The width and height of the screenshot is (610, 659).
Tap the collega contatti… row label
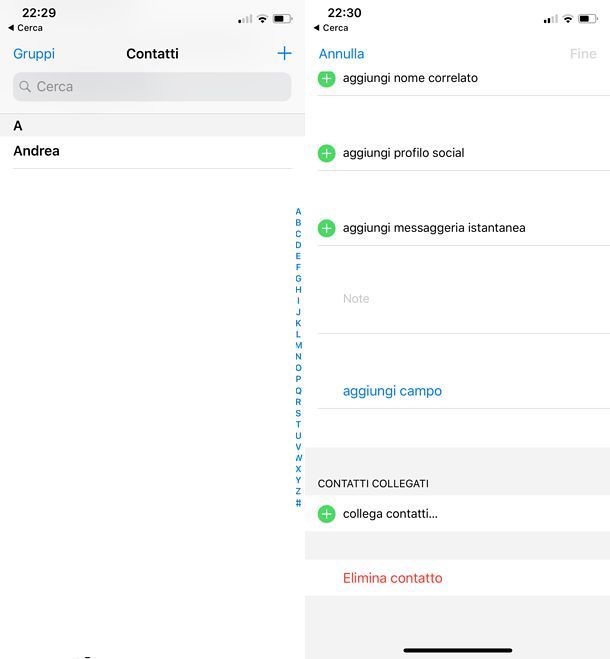point(390,514)
